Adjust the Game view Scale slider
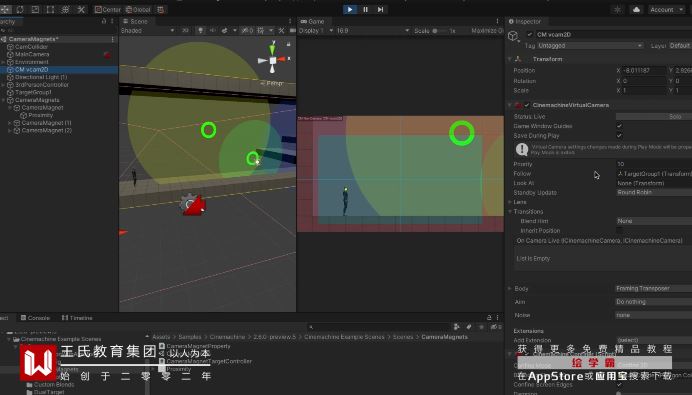The width and height of the screenshot is (692, 395). pyautogui.click(x=440, y=30)
